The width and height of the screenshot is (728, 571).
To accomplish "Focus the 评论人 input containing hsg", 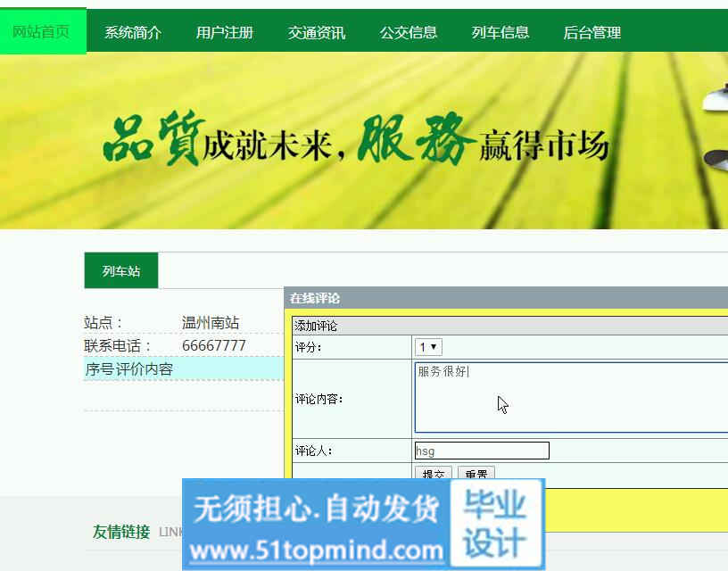I will point(482,451).
